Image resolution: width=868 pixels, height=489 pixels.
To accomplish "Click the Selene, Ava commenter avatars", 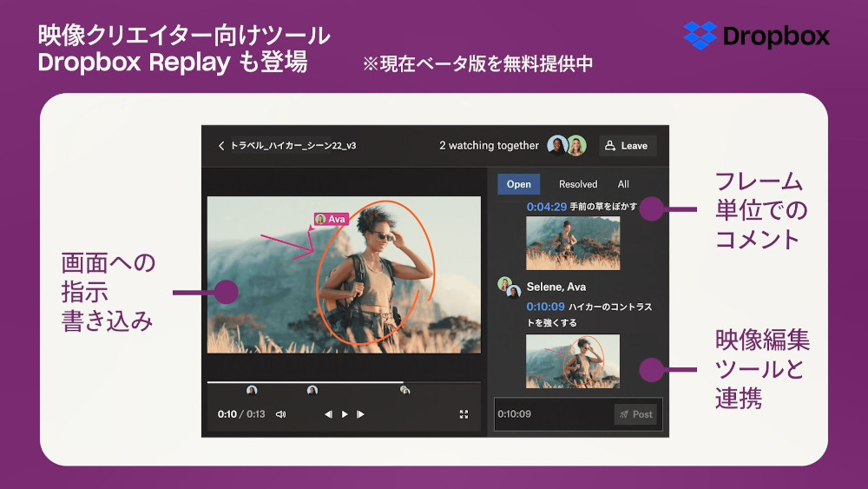I will tap(510, 287).
